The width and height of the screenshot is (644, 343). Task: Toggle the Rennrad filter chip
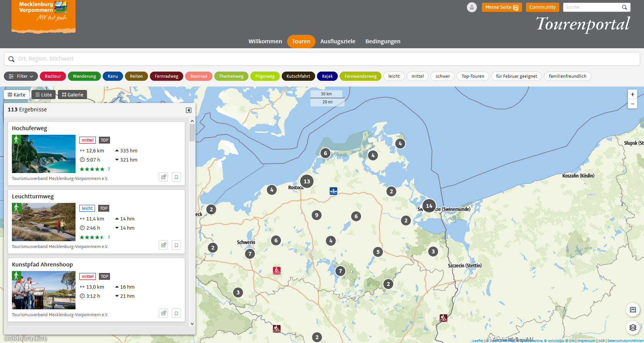tap(199, 76)
